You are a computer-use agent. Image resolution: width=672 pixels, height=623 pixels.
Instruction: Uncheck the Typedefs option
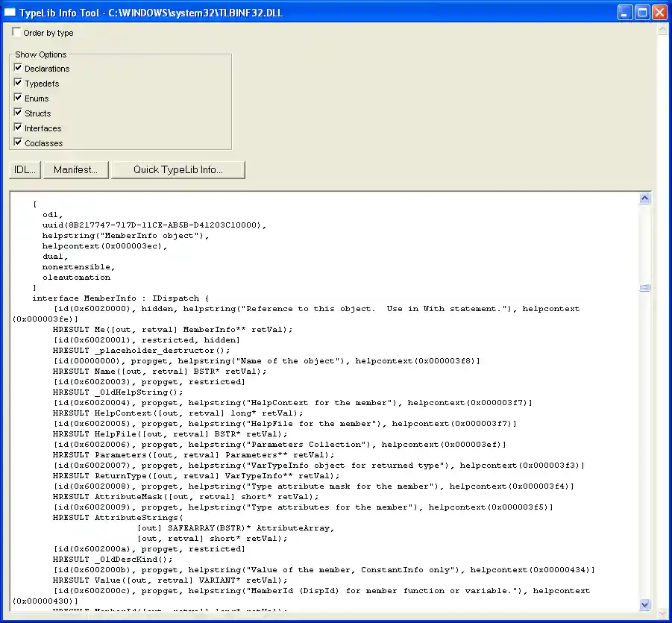pyautogui.click(x=18, y=83)
